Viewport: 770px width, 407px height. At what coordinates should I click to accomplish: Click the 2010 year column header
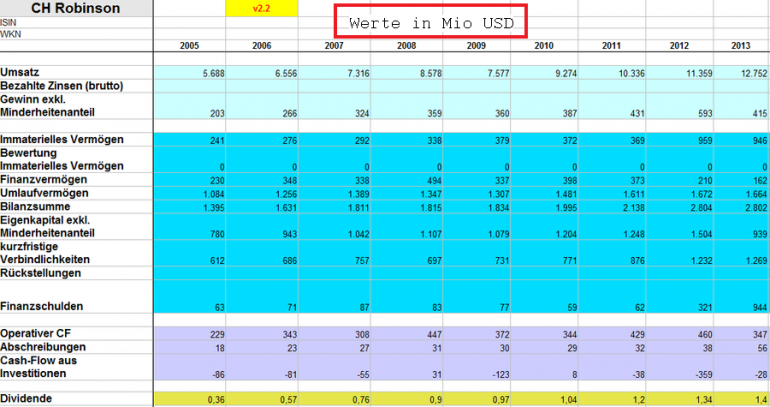544,46
